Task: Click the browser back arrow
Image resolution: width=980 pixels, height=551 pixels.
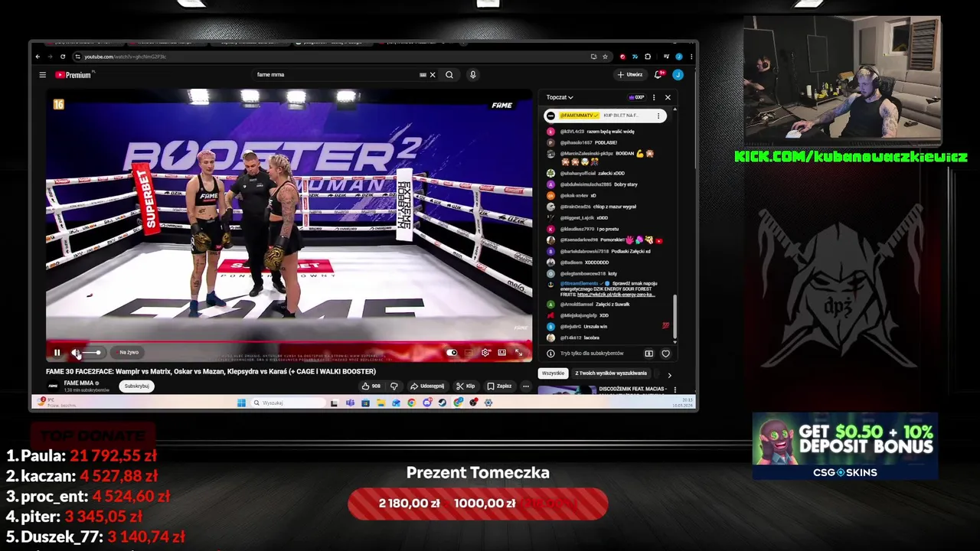Action: pyautogui.click(x=38, y=57)
